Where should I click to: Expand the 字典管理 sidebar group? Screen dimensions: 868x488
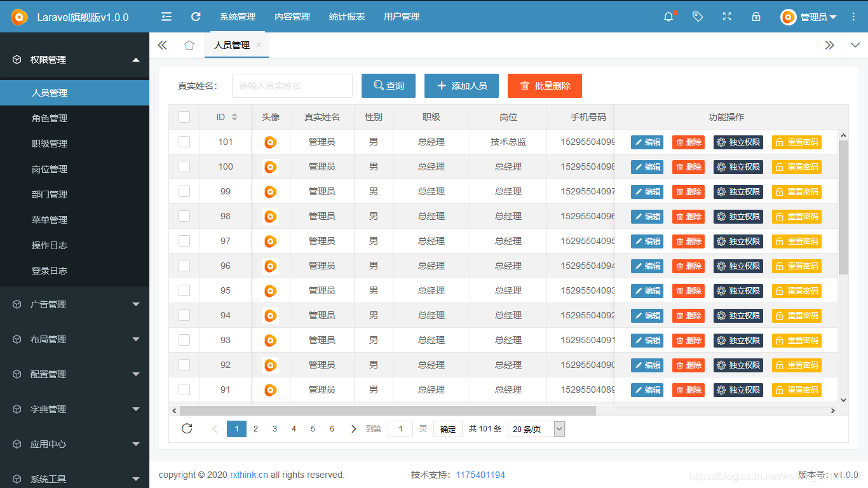tap(74, 409)
